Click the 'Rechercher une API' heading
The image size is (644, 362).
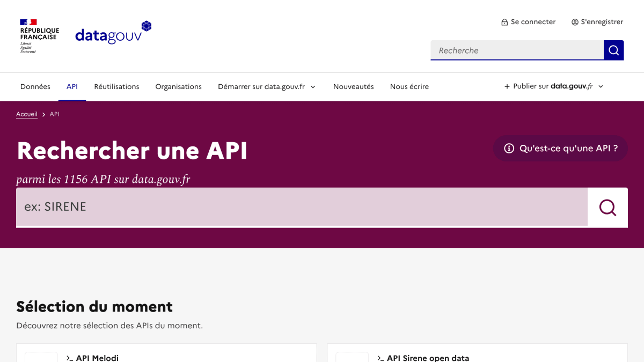click(132, 151)
